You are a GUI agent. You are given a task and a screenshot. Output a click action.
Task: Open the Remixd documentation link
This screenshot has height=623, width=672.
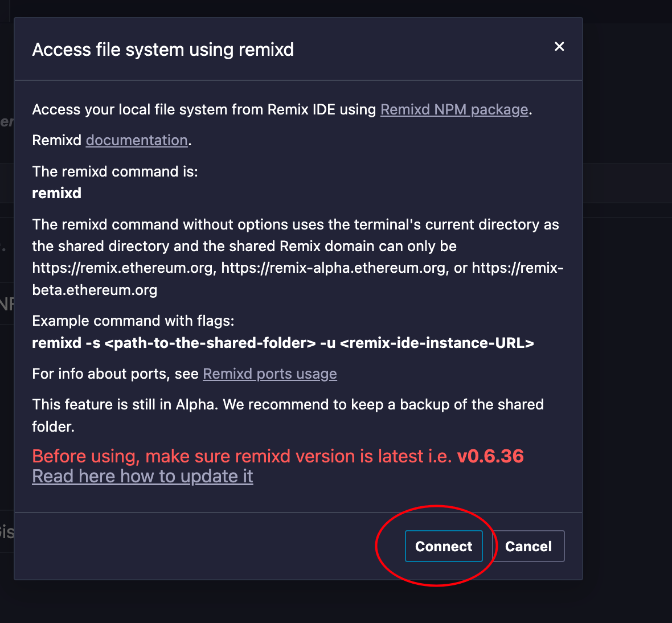pos(137,141)
